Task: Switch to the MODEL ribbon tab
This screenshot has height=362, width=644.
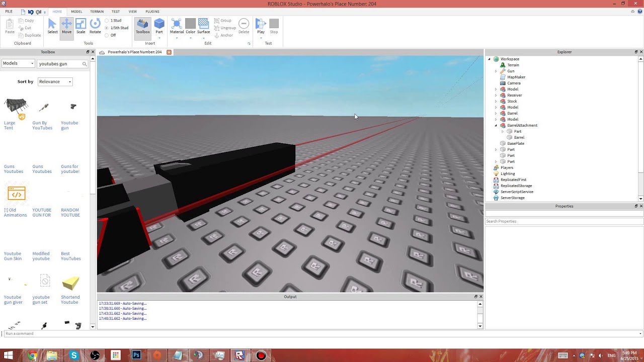Action: [x=76, y=12]
